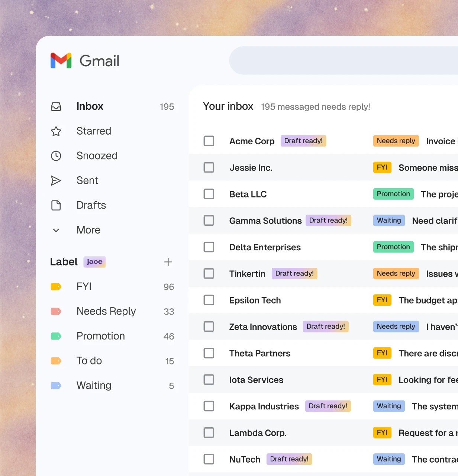
Task: Check the checkbox next to Acme Corp
Action: point(209,141)
